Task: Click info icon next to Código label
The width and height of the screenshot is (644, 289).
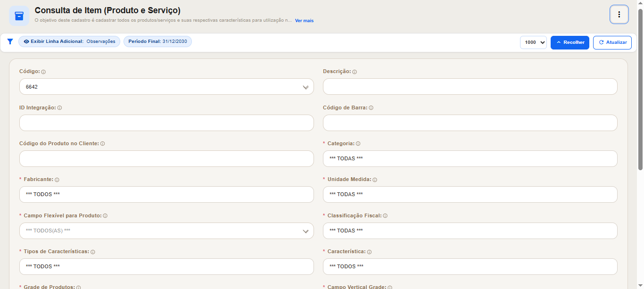Action: (x=43, y=72)
